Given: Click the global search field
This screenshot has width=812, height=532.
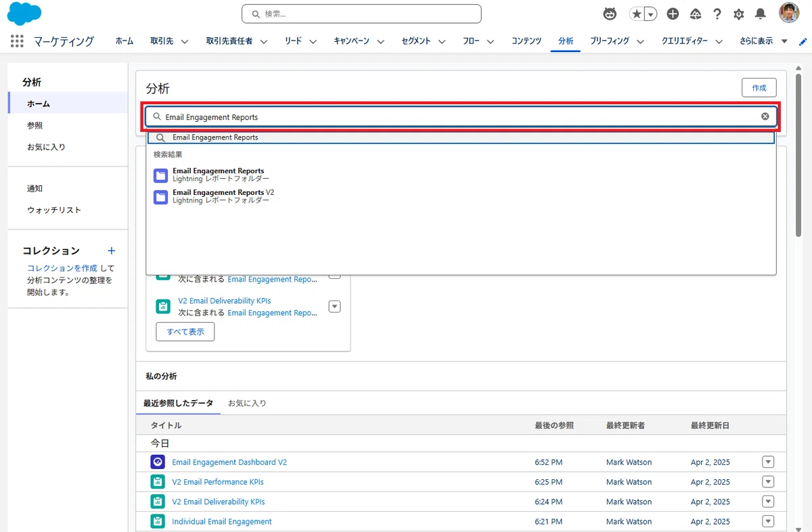Looking at the screenshot, I should click(x=361, y=14).
